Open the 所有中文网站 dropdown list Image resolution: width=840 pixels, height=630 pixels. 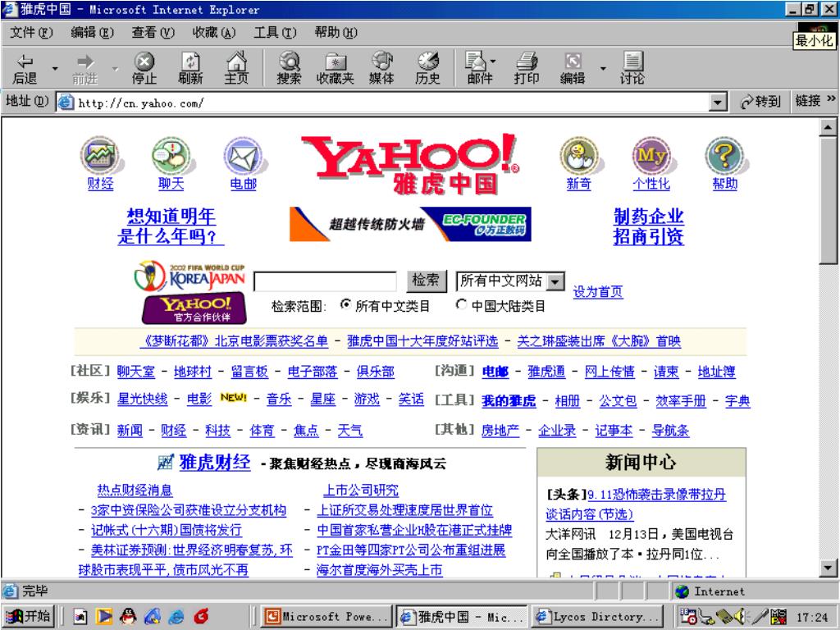pos(510,281)
